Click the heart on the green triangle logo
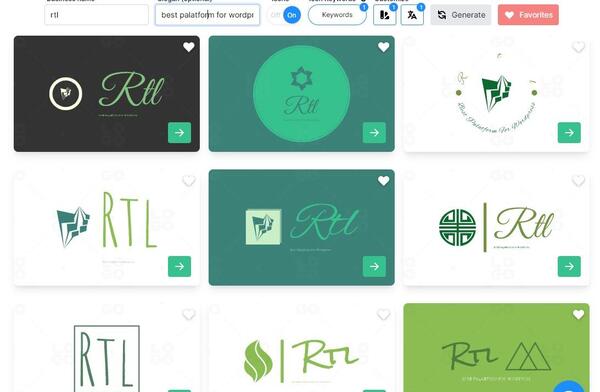This screenshot has width=600, height=392. coord(578,315)
